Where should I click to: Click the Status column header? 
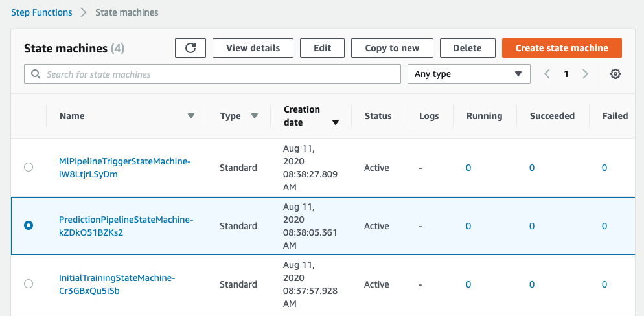pos(378,116)
